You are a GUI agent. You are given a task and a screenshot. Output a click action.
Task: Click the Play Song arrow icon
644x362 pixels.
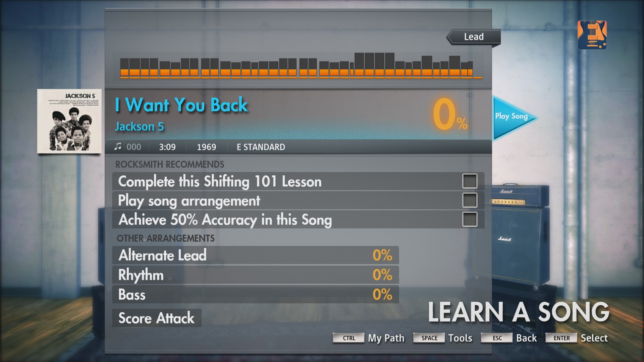[512, 115]
